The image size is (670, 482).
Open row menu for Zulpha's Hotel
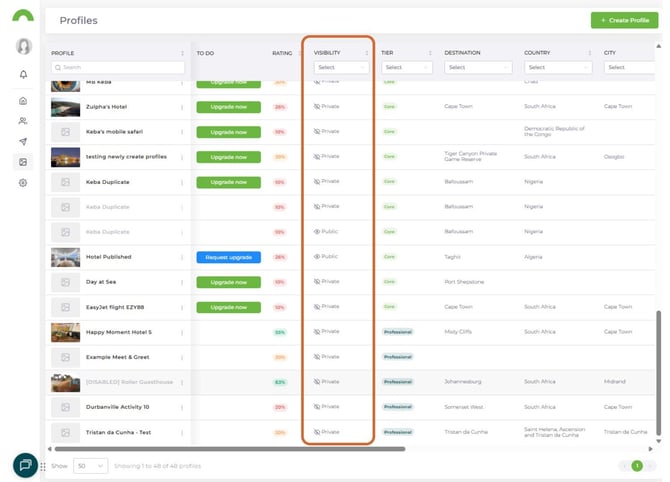tap(182, 107)
